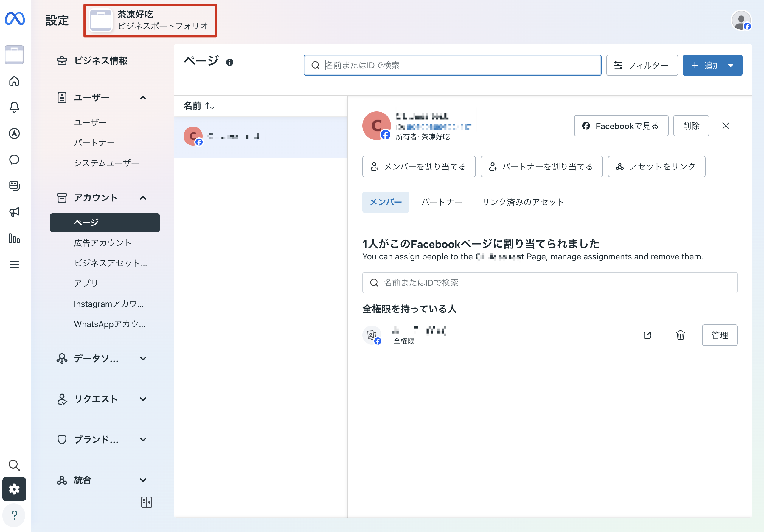The width and height of the screenshot is (764, 532).
Task: Select ビジネスアセット… sidebar item
Action: point(111,263)
